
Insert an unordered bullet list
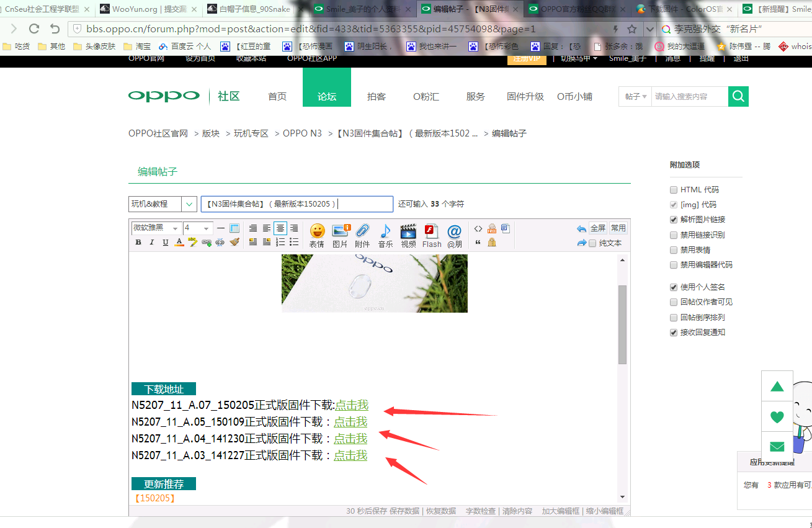coord(294,242)
